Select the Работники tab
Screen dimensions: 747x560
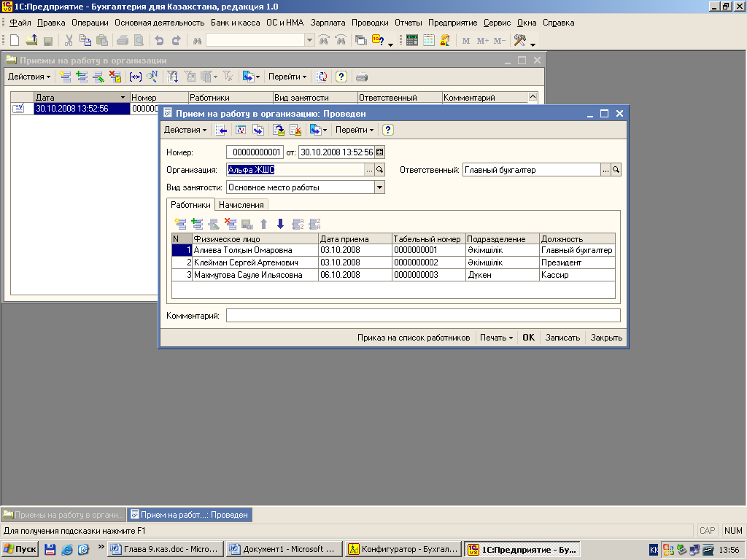pyautogui.click(x=190, y=205)
